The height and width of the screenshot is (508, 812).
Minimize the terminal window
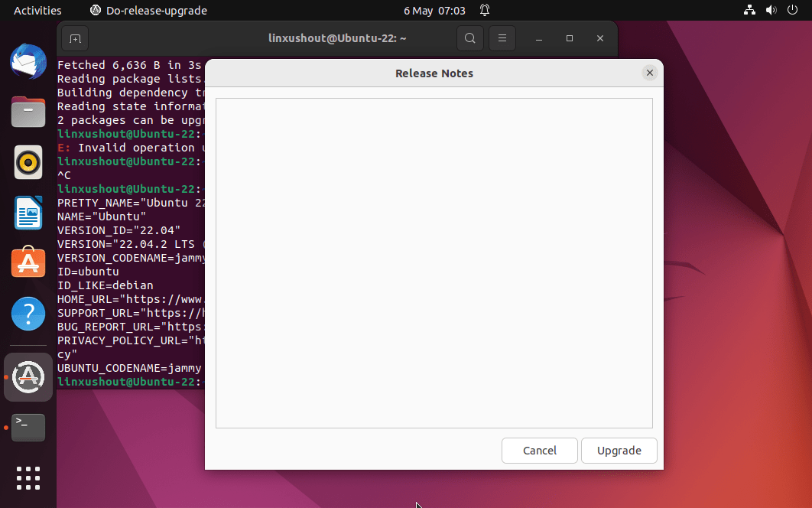point(538,38)
